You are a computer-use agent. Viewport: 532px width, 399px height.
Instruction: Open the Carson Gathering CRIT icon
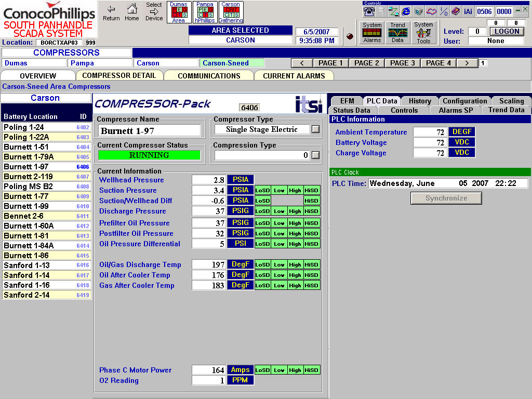click(x=231, y=11)
